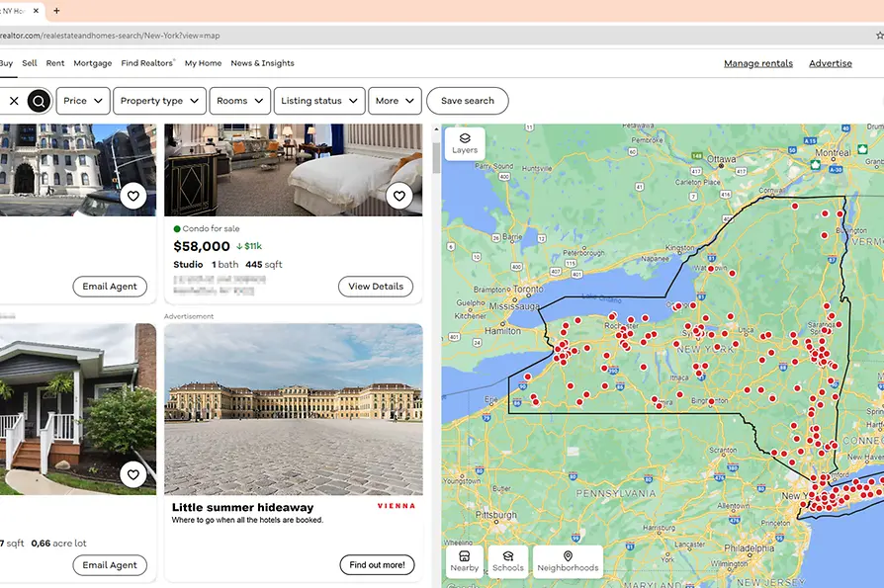Open the Manage rentals link

tap(757, 63)
